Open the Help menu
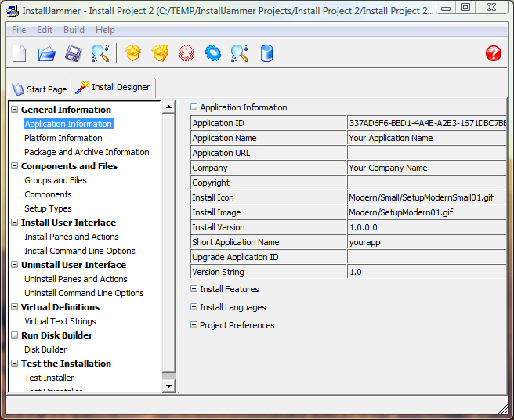This screenshot has width=514, height=420. point(105,30)
